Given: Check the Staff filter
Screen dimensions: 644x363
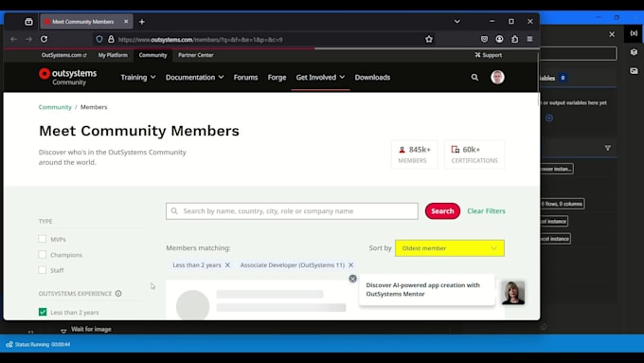Looking at the screenshot, I should pos(43,270).
